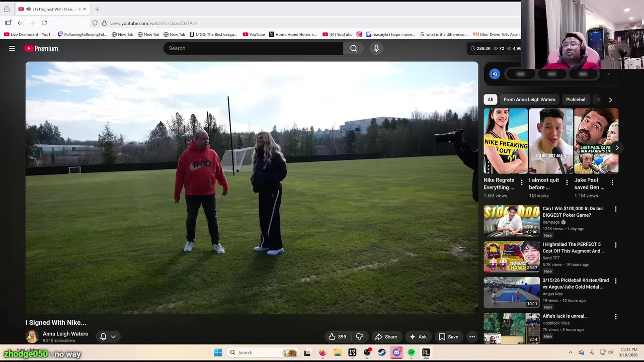This screenshot has width=644, height=362.
Task: Open X Home bookmark
Action: click(x=293, y=34)
